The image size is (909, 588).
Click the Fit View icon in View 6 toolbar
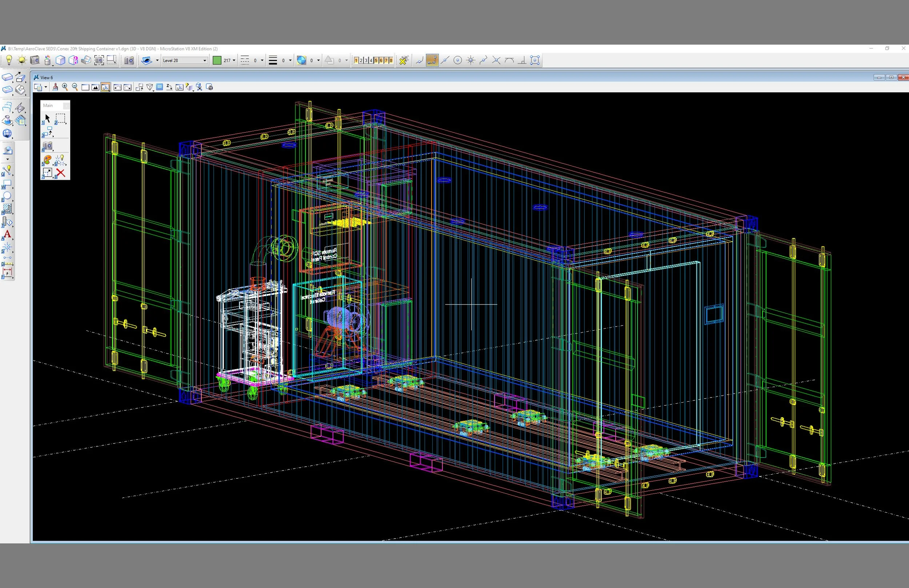pos(95,87)
